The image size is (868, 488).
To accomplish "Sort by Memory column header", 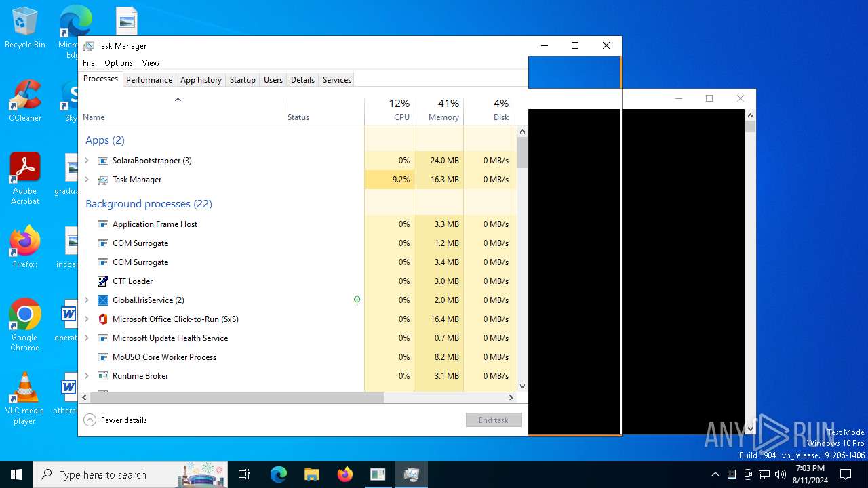I will 439,110.
